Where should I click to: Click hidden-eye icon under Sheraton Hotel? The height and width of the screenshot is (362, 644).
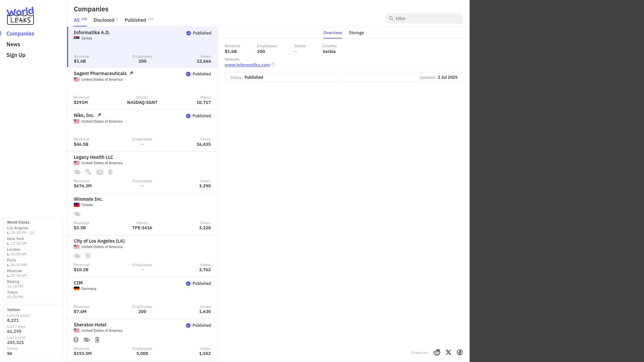87,340
